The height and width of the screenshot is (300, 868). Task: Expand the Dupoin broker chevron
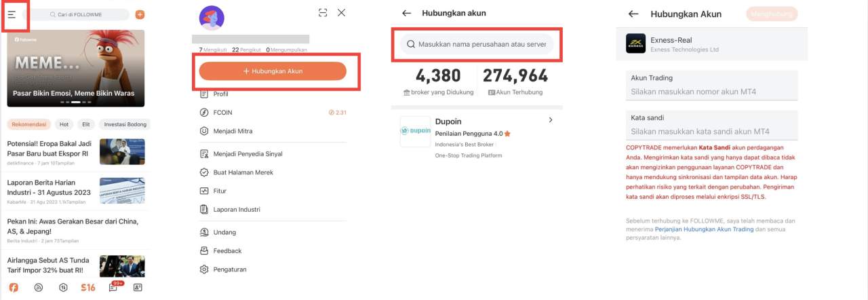pyautogui.click(x=551, y=120)
